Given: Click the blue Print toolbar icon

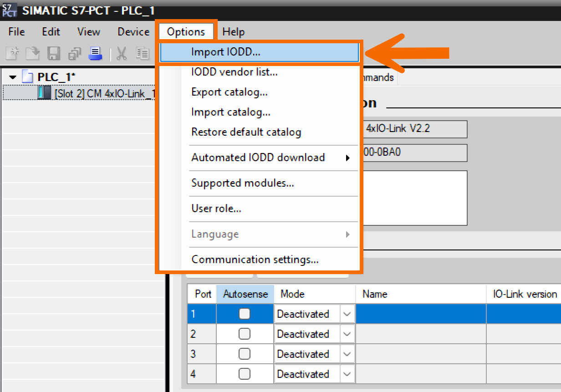Looking at the screenshot, I should (x=95, y=53).
